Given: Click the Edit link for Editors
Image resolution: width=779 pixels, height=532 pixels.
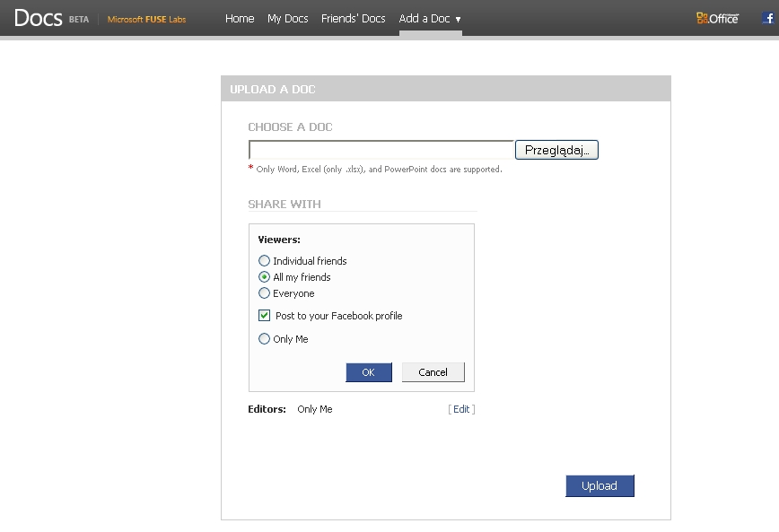Looking at the screenshot, I should (461, 409).
